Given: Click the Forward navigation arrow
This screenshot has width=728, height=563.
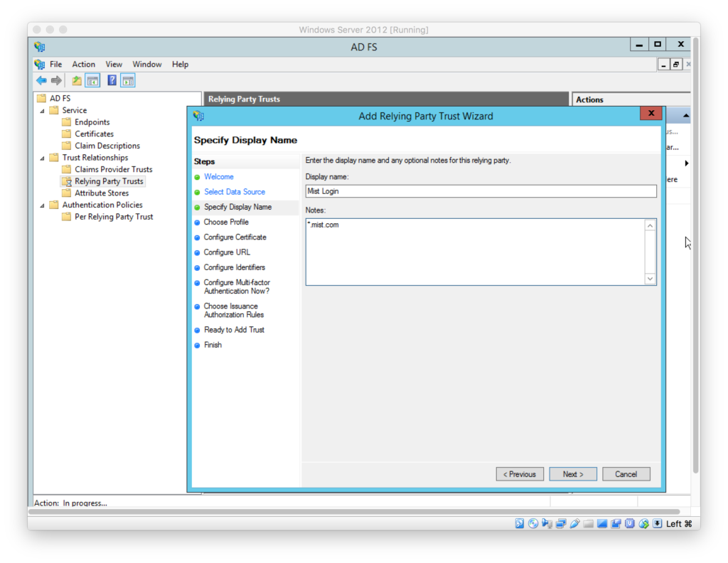Looking at the screenshot, I should tap(57, 80).
